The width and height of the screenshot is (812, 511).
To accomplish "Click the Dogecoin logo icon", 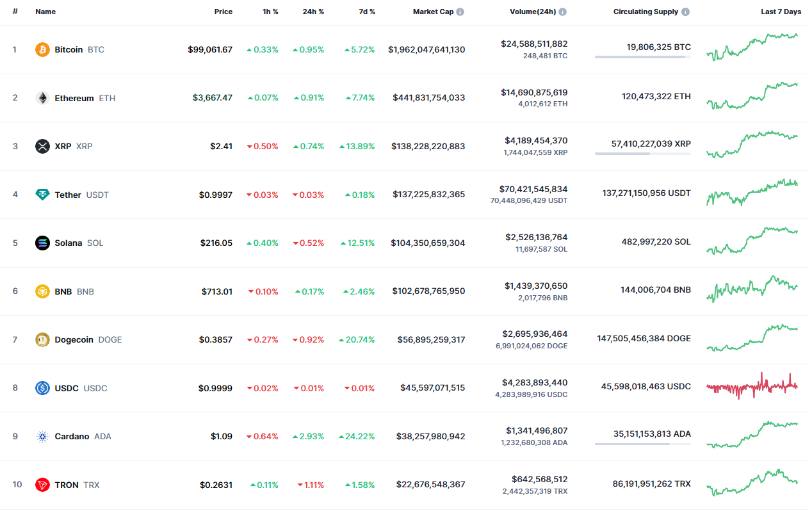I will 42,339.
